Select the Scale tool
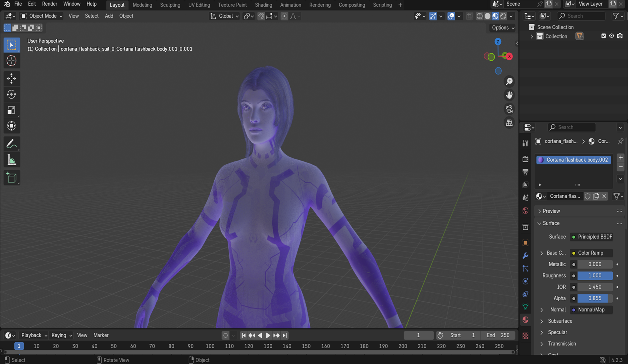This screenshot has width=628, height=364. [x=12, y=110]
